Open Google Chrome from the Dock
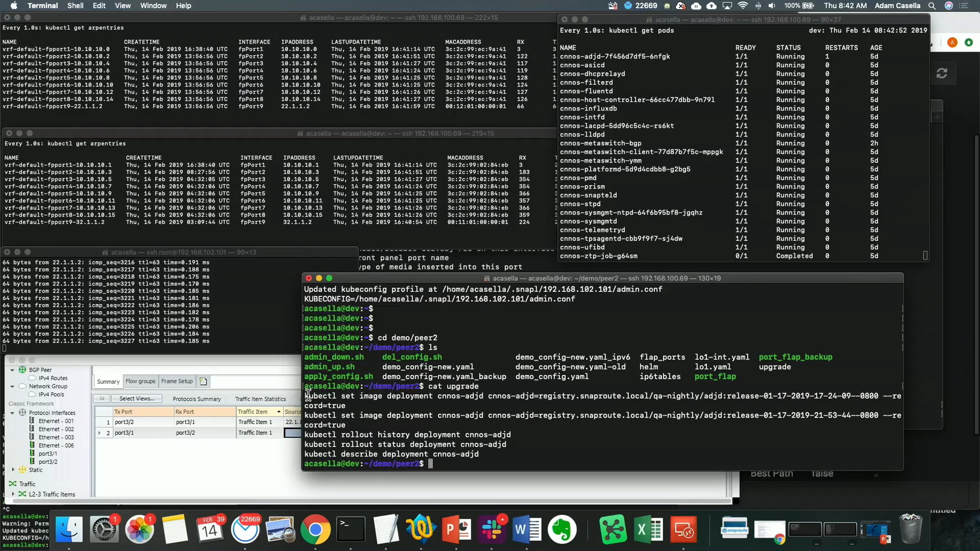The height and width of the screenshot is (551, 980). pos(315,529)
